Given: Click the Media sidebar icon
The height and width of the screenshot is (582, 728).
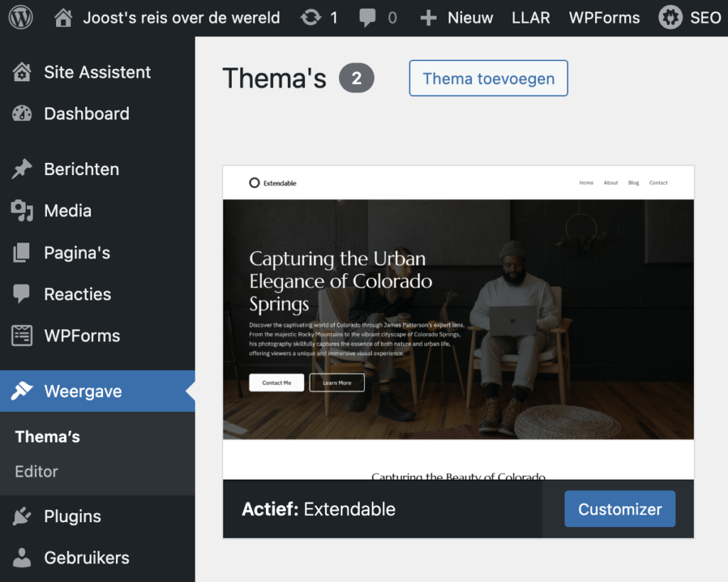Looking at the screenshot, I should click(22, 211).
